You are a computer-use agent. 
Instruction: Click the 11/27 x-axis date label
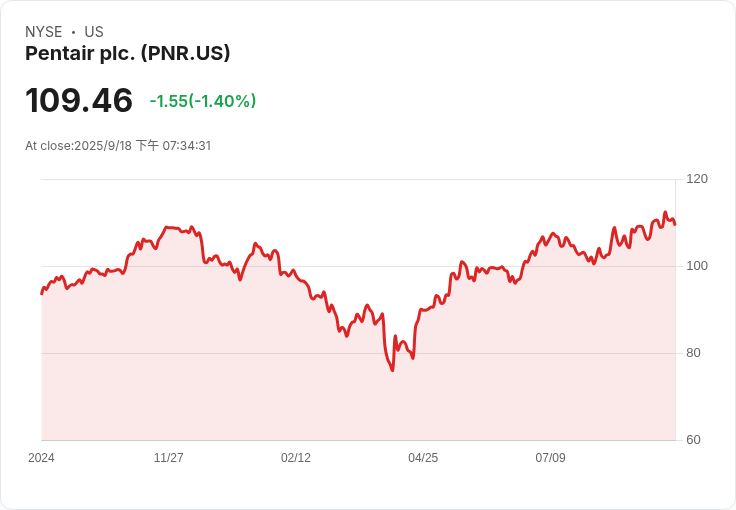pyautogui.click(x=168, y=458)
